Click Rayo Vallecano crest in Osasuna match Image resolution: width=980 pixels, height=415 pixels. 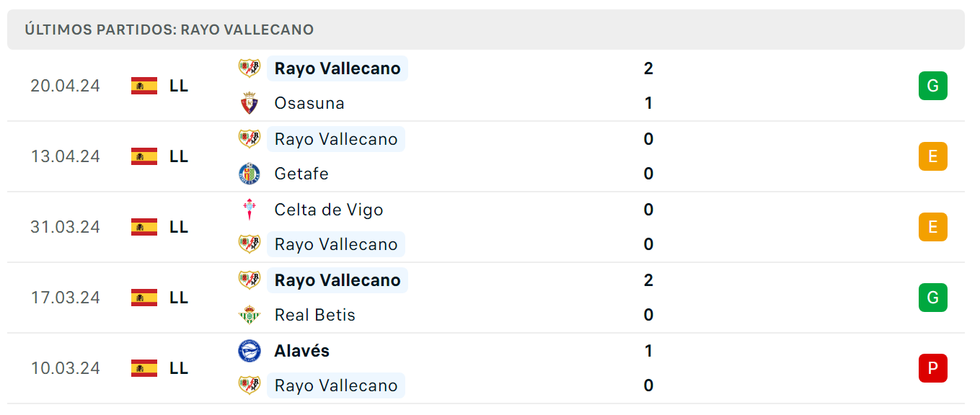coord(250,68)
